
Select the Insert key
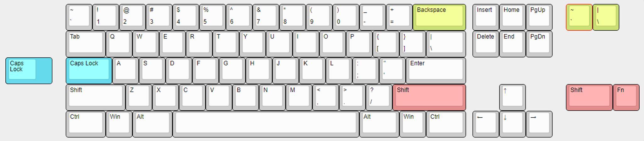[x=486, y=17]
